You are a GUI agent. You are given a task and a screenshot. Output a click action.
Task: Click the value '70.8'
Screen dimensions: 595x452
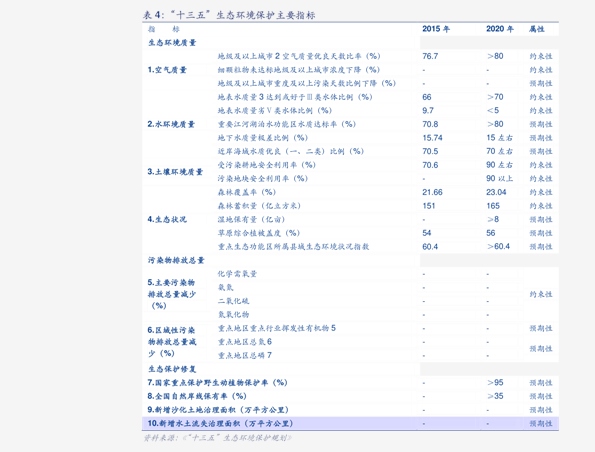(x=430, y=124)
